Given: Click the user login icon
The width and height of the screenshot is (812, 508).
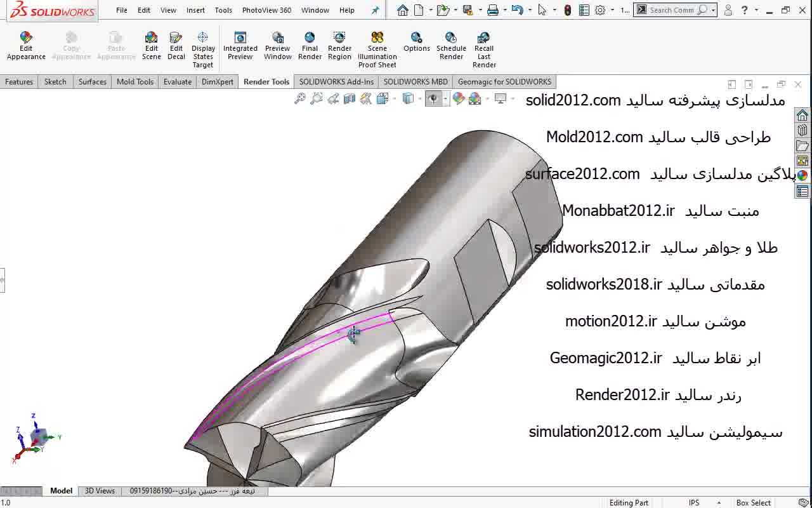Looking at the screenshot, I should [728, 10].
